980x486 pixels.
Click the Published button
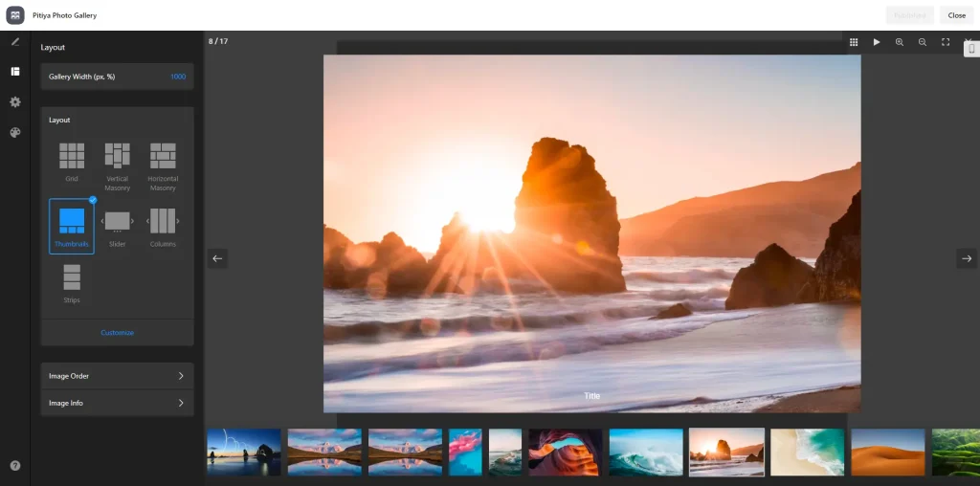[x=909, y=15]
